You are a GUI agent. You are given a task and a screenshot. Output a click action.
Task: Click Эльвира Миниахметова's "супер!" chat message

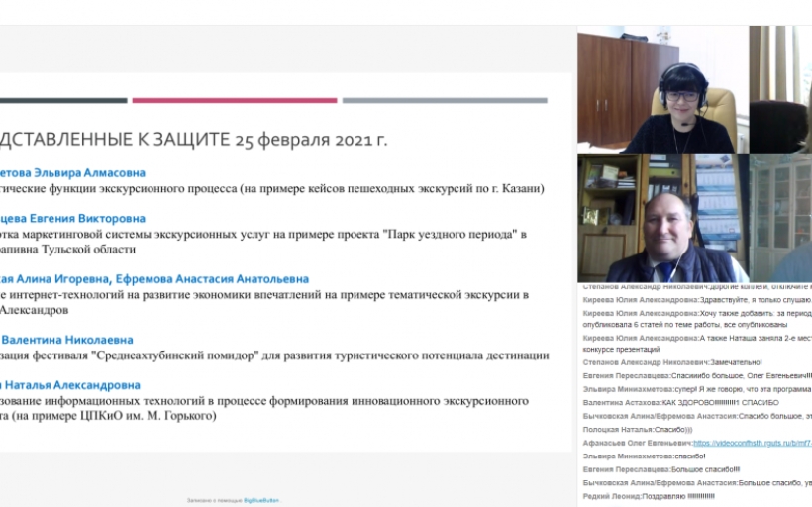pyautogui.click(x=697, y=389)
